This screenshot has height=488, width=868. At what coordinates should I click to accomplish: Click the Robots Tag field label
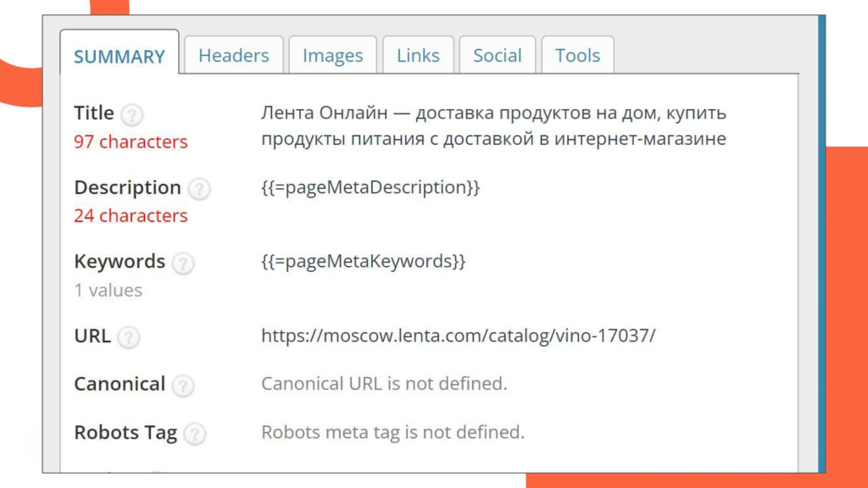pyautogui.click(x=125, y=433)
